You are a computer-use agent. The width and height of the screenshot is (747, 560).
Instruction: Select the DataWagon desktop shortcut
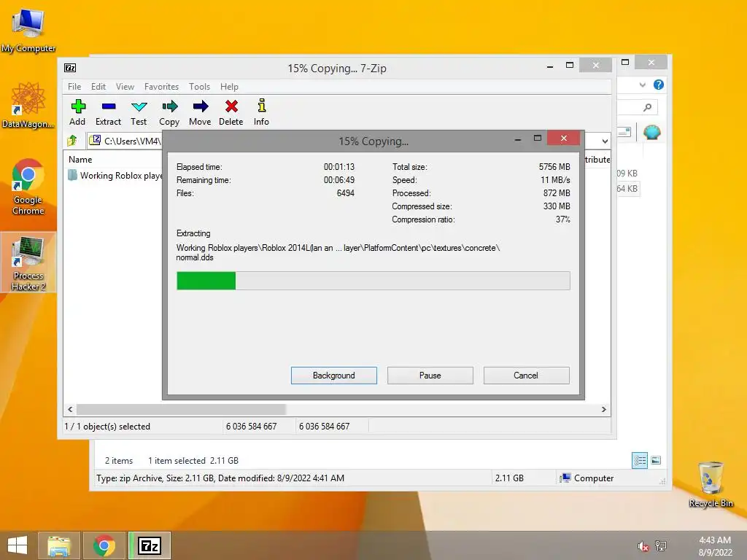28,105
